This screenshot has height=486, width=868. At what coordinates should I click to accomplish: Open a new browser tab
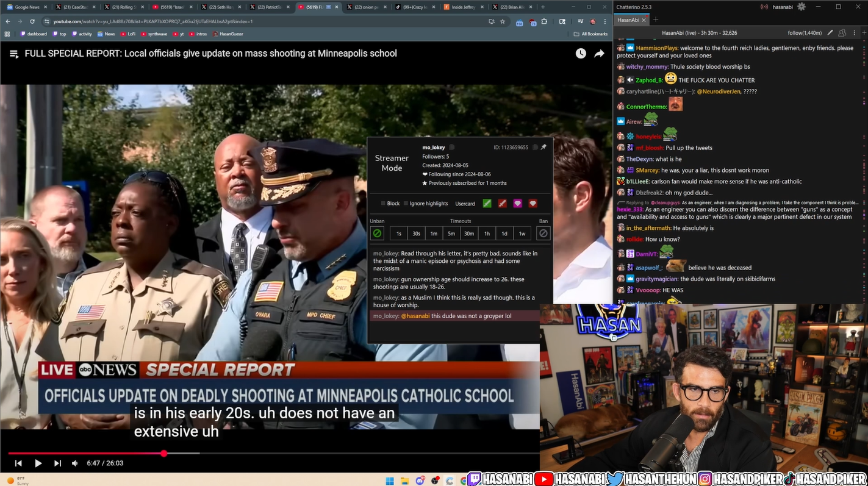tap(543, 7)
